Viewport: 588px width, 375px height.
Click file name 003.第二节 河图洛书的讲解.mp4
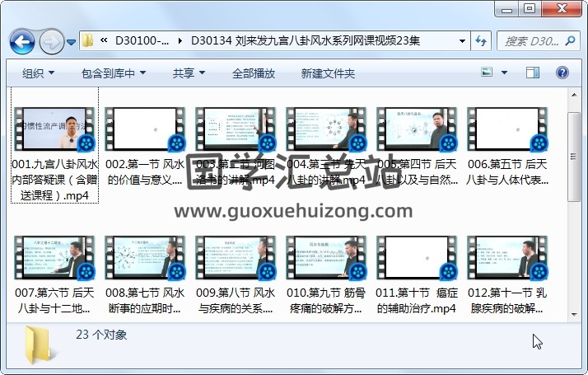236,172
